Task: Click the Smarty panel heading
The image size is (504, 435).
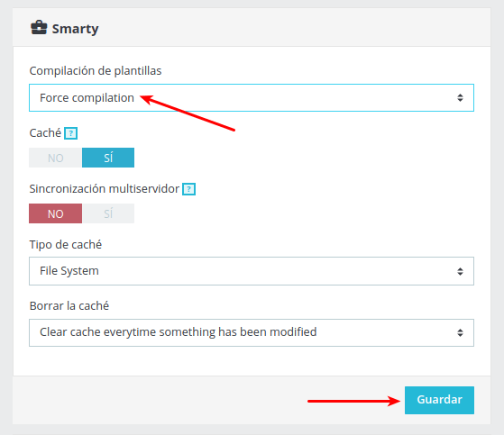Action: [75, 29]
